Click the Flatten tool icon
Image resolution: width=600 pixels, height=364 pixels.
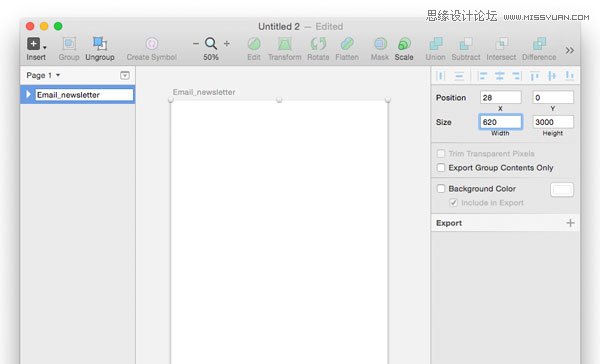click(347, 44)
